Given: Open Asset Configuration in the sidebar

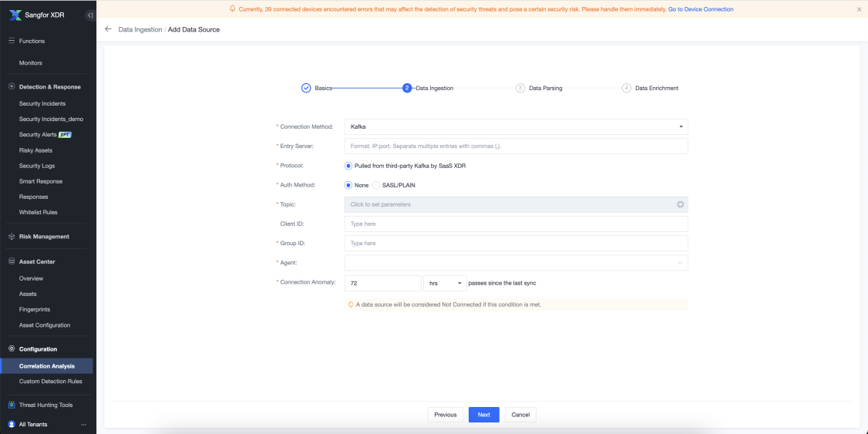Looking at the screenshot, I should coord(44,325).
